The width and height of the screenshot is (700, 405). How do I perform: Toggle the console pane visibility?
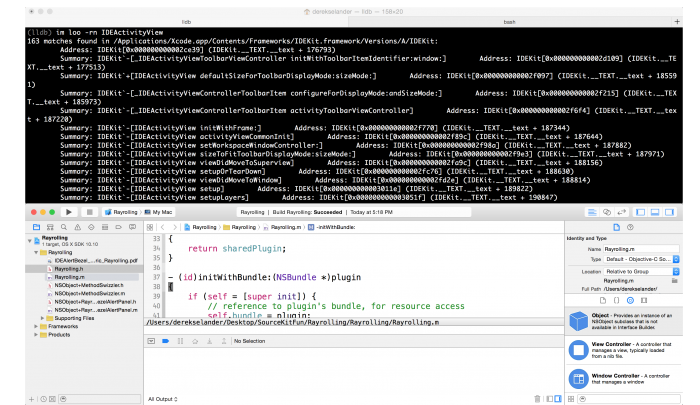558,399
